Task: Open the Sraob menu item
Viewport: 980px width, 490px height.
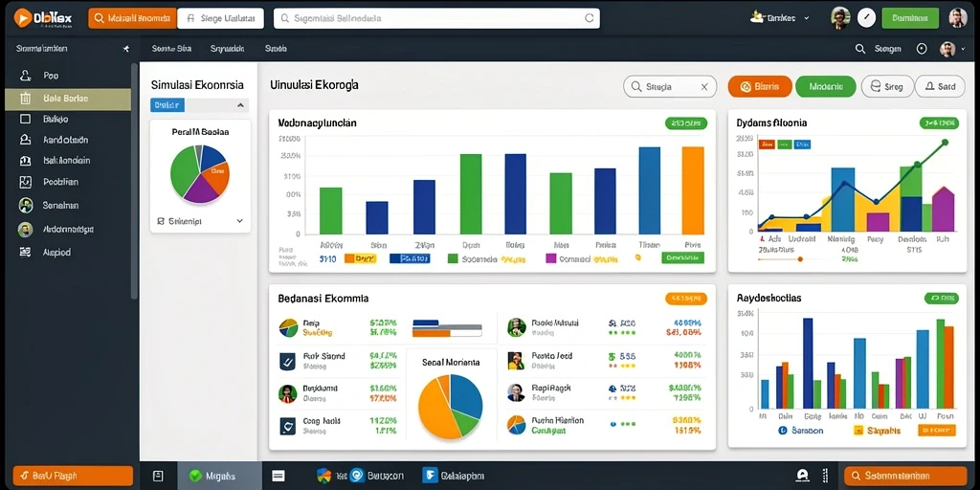Action: [276, 48]
